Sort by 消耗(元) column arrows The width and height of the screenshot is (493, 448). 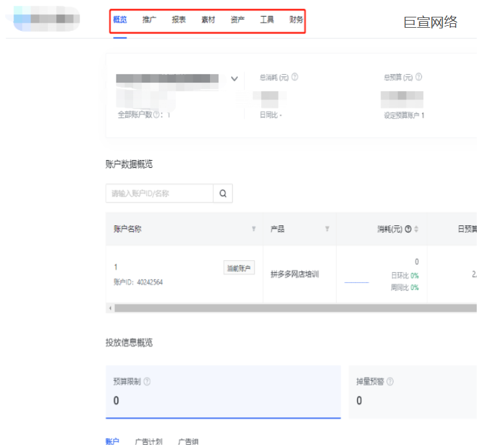(x=416, y=229)
